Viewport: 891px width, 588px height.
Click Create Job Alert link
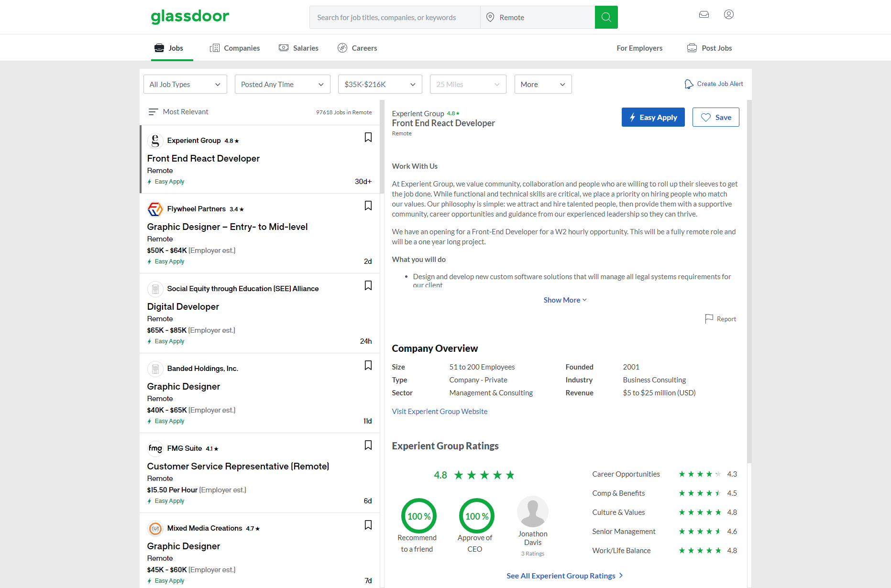pos(720,84)
